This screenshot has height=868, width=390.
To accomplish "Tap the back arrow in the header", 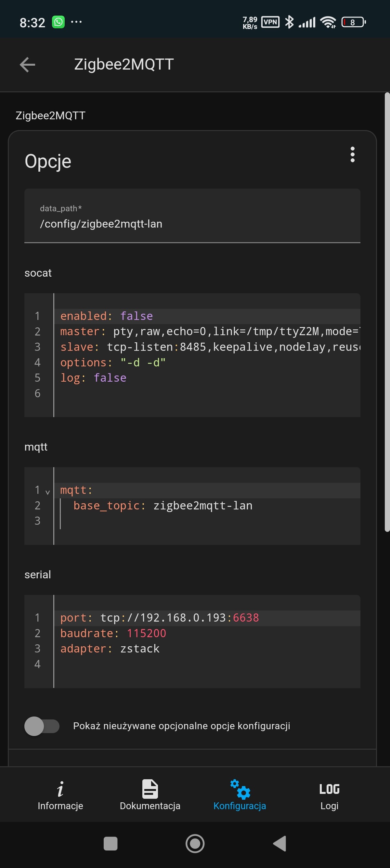I will click(28, 65).
